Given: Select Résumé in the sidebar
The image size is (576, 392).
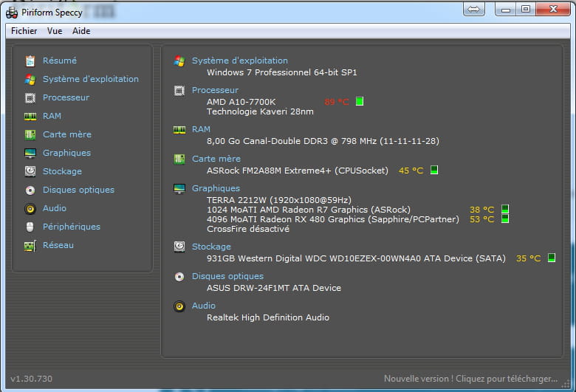Looking at the screenshot, I should tap(60, 61).
